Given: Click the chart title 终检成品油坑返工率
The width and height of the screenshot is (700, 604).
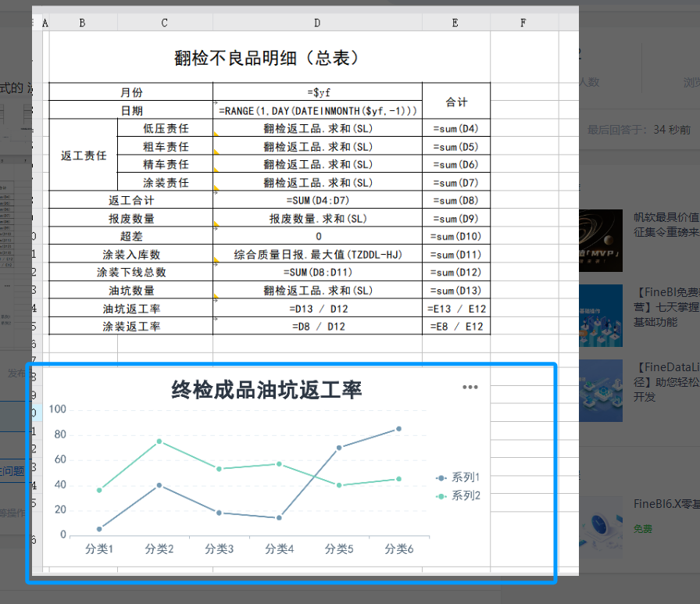Looking at the screenshot, I should [266, 390].
